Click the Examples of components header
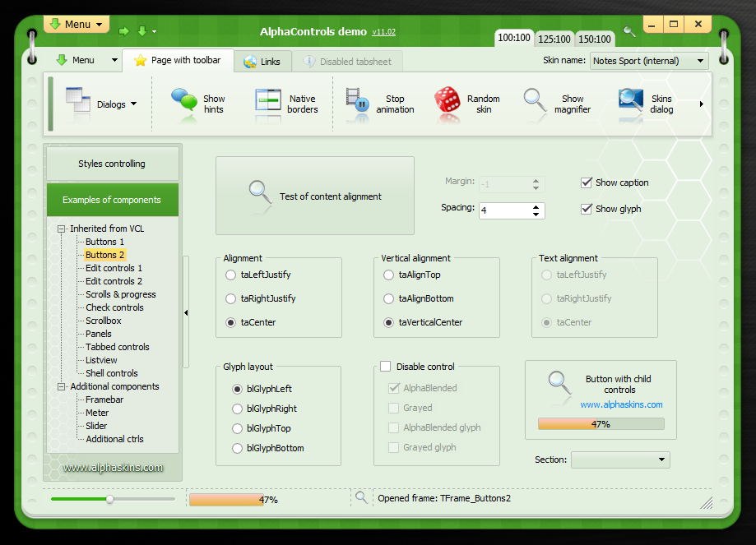Viewport: 756px width, 545px height. click(112, 200)
